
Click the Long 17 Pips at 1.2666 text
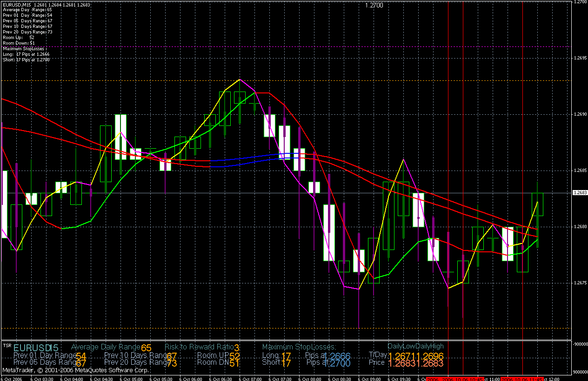pyautogui.click(x=26, y=54)
